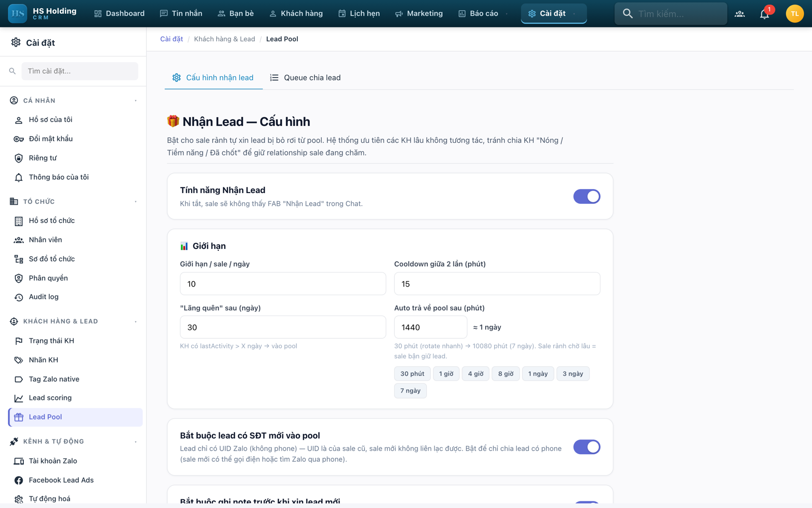This screenshot has width=812, height=508.
Task: Switch to Queue chia lead tab
Action: click(305, 78)
